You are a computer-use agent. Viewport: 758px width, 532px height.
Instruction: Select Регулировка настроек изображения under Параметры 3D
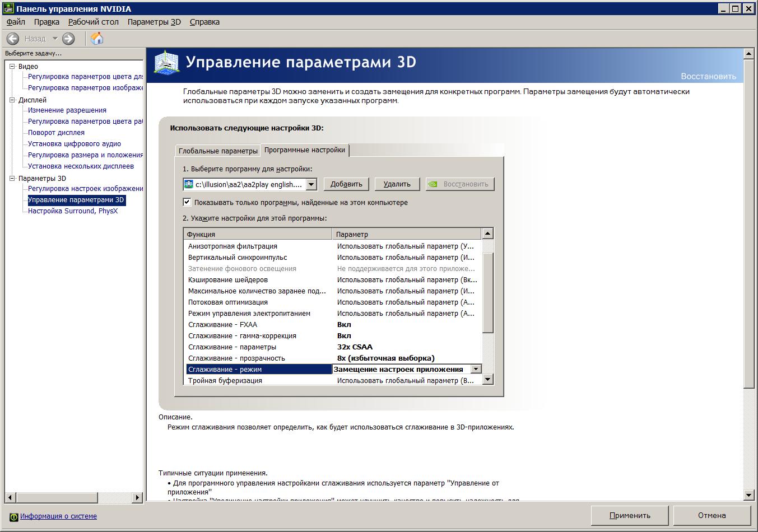pos(86,189)
